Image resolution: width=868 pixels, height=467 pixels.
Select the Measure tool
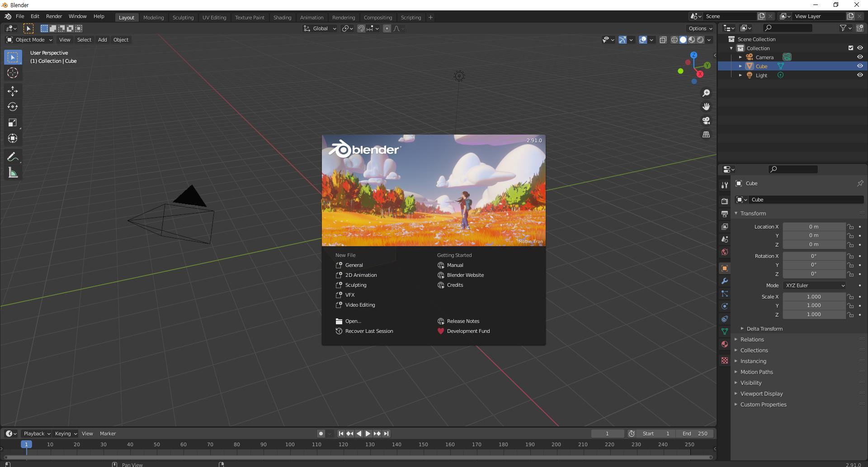tap(13, 173)
